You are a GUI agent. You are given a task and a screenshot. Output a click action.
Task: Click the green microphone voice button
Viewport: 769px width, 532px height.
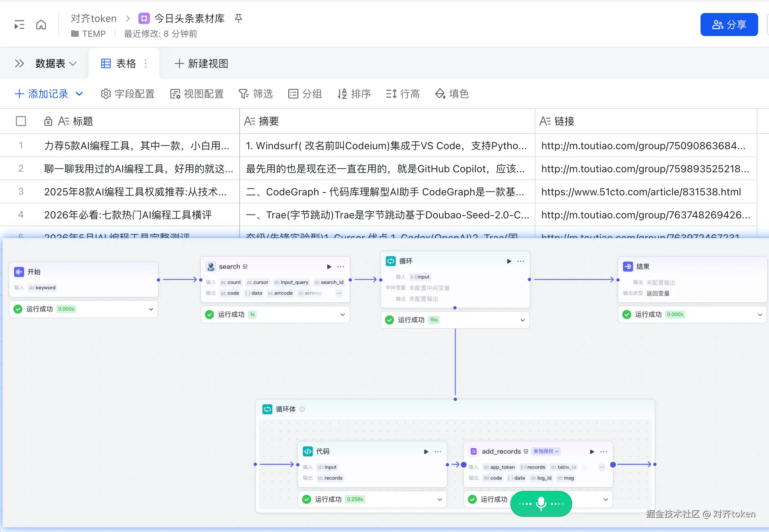541,504
